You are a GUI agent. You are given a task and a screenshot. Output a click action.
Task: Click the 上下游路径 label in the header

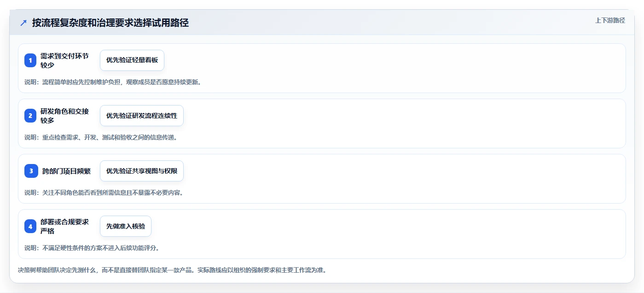610,20
